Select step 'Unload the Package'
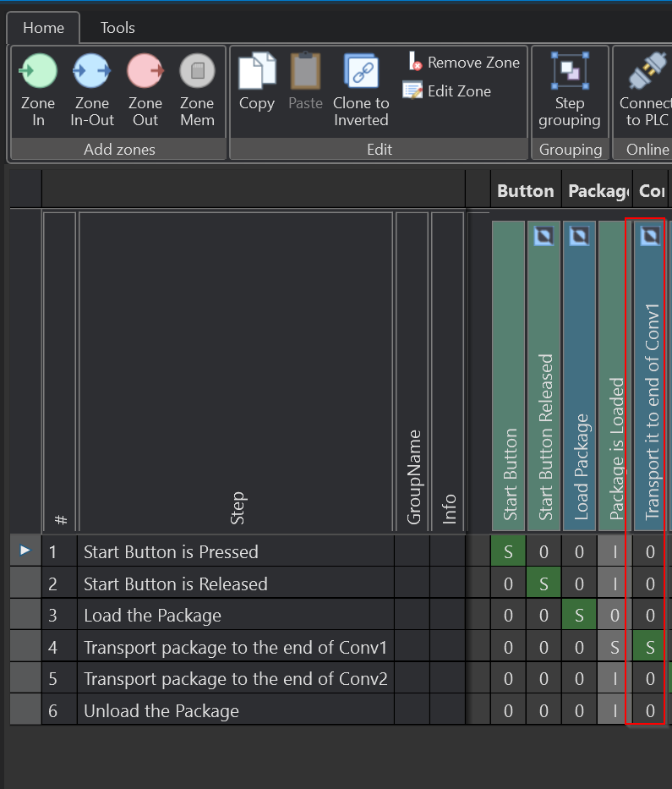This screenshot has height=789, width=672. click(235, 710)
